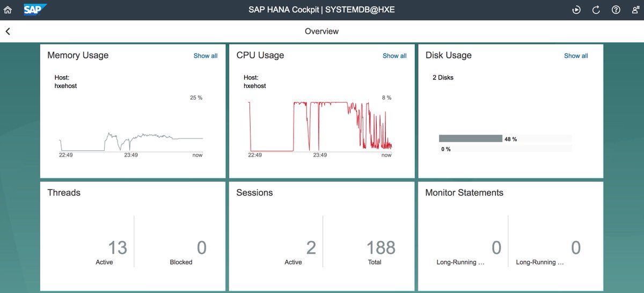This screenshot has width=644, height=293.
Task: Go back with the left chevron
Action: tap(8, 32)
